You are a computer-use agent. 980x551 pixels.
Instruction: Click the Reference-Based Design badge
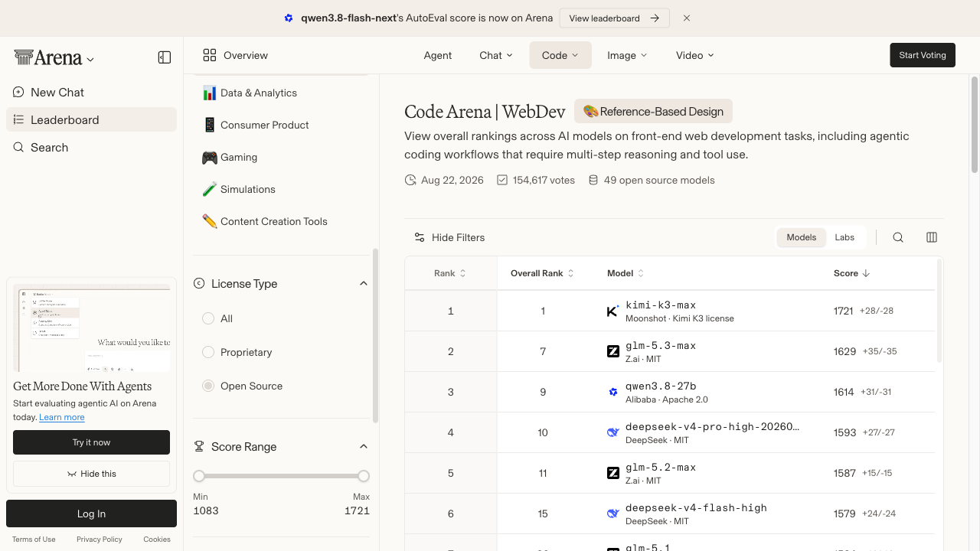click(653, 112)
